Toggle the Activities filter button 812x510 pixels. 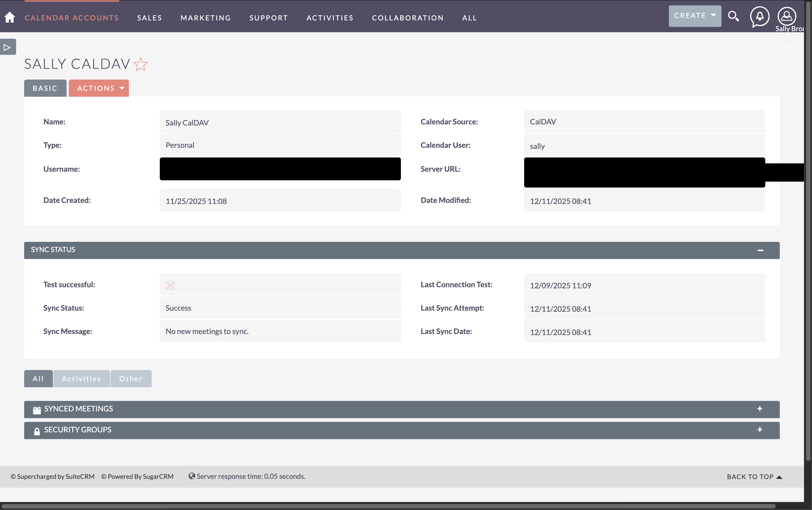pyautogui.click(x=81, y=378)
